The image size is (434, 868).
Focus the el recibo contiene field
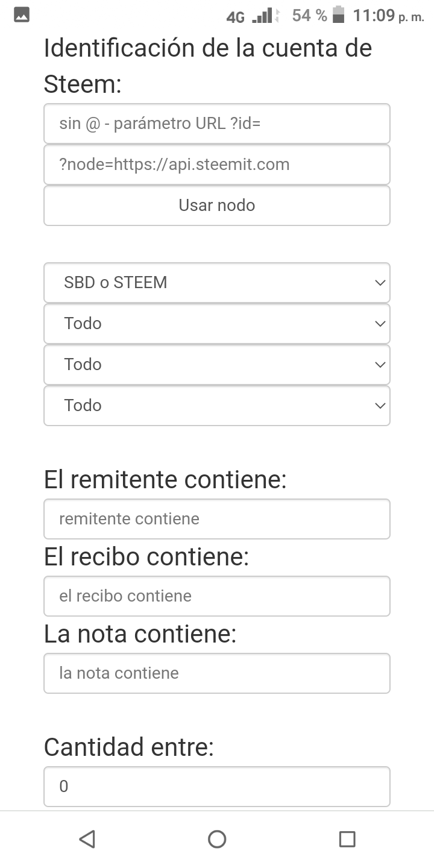click(217, 596)
